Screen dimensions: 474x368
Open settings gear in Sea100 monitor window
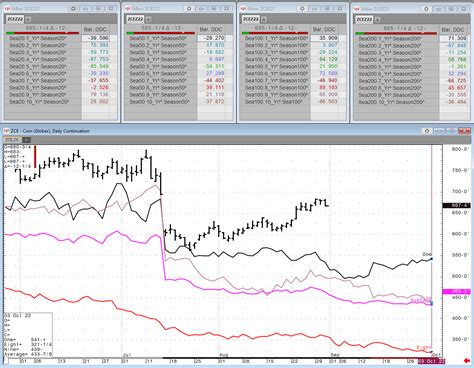point(302,9)
